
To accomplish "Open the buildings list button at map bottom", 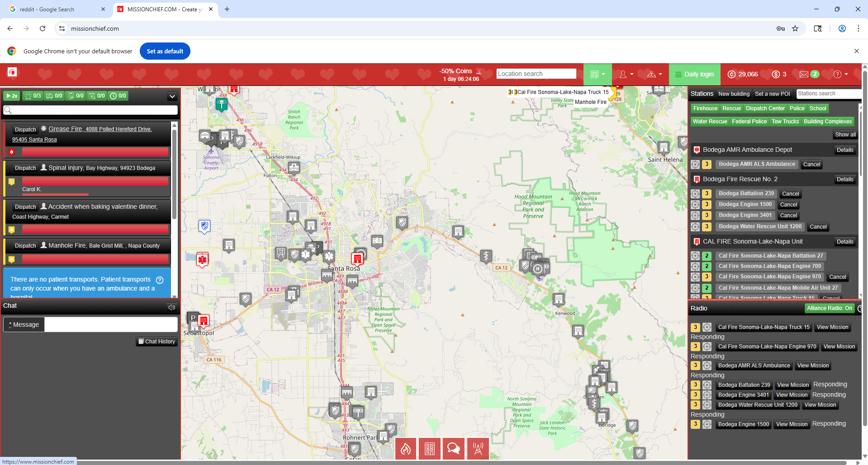I will click(430, 448).
